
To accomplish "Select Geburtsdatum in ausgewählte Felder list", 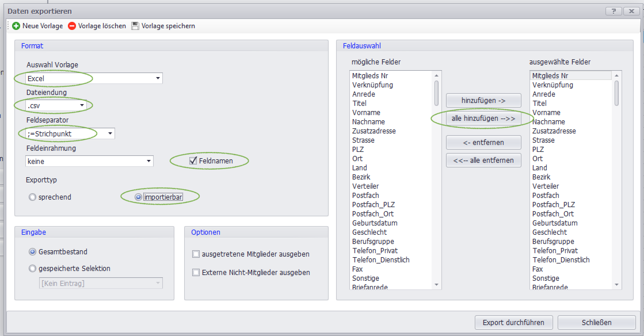I will coord(555,223).
